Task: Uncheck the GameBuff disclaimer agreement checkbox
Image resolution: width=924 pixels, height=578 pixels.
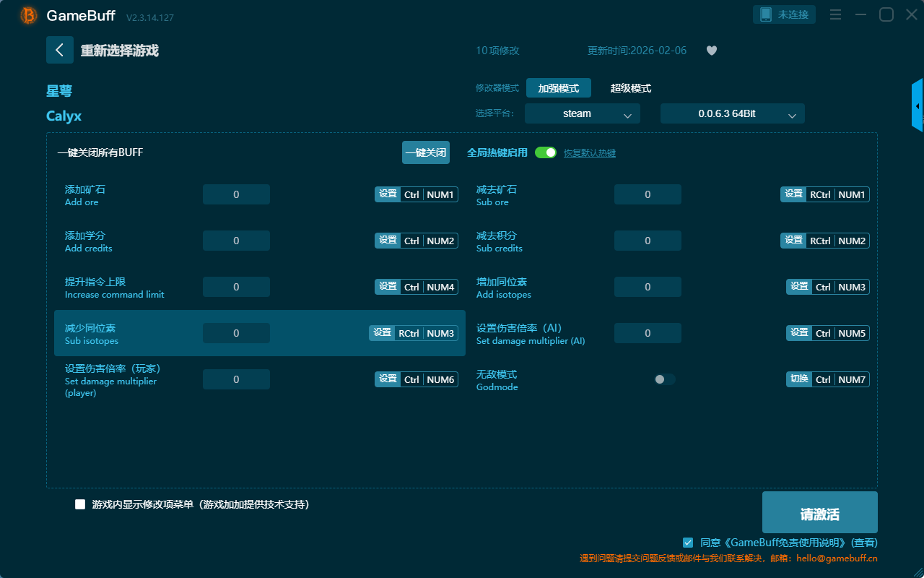Action: (x=688, y=543)
